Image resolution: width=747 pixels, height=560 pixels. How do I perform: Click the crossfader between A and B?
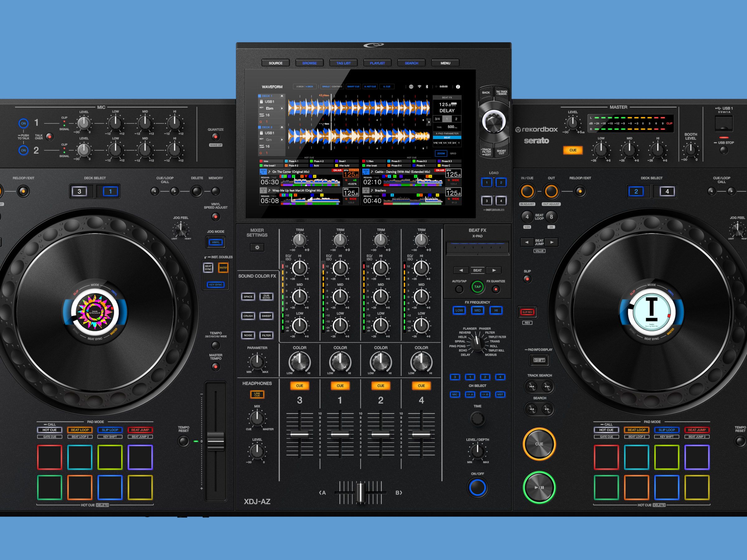360,492
